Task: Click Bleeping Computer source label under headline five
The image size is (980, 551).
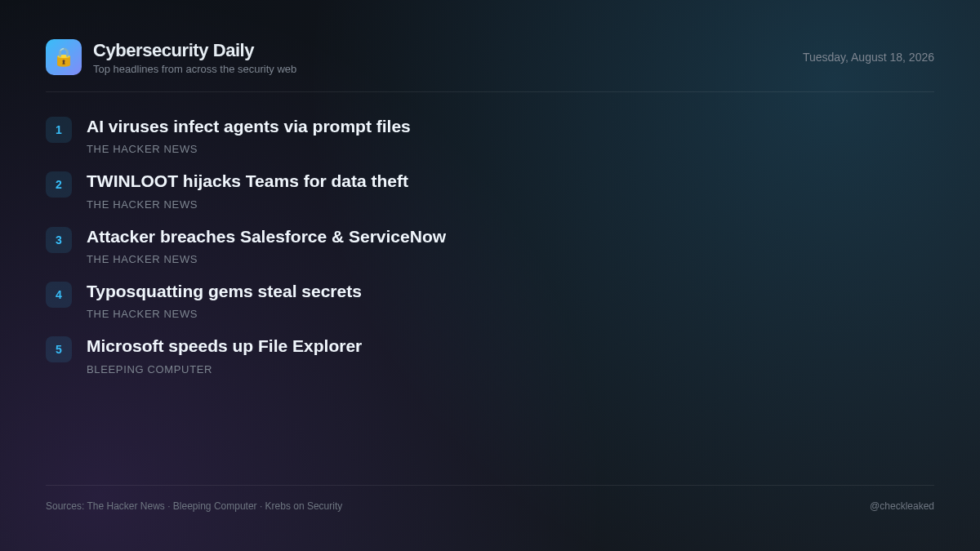Action: pyautogui.click(x=149, y=370)
